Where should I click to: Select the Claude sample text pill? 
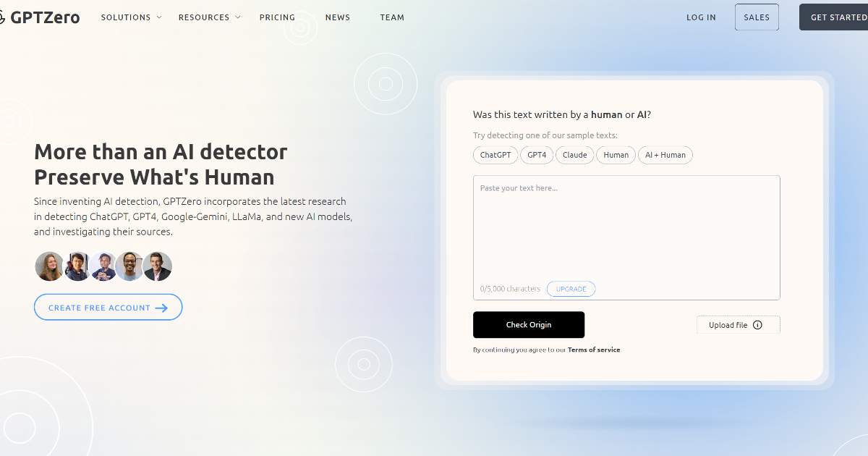(574, 155)
